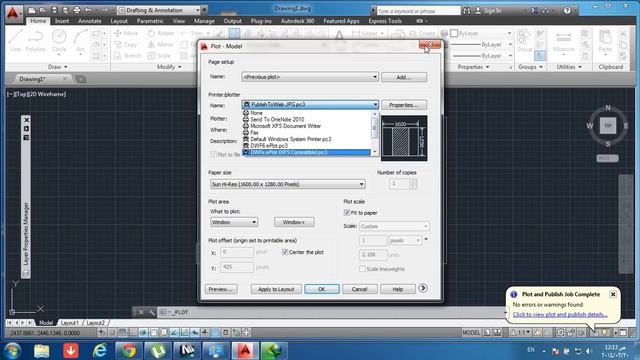Click the Measure tool icon
Screen dimensions: 640x360
564,41
